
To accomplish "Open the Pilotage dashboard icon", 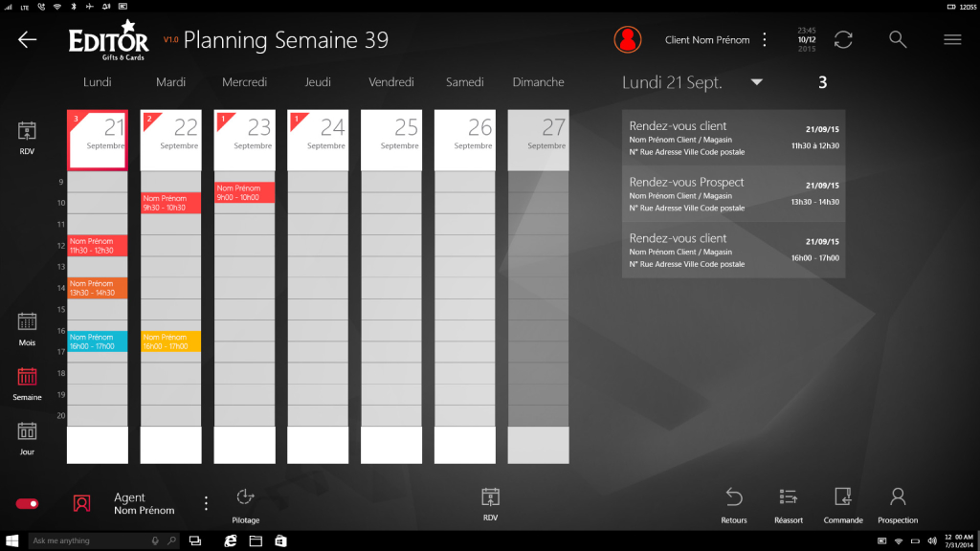I will pyautogui.click(x=245, y=496).
